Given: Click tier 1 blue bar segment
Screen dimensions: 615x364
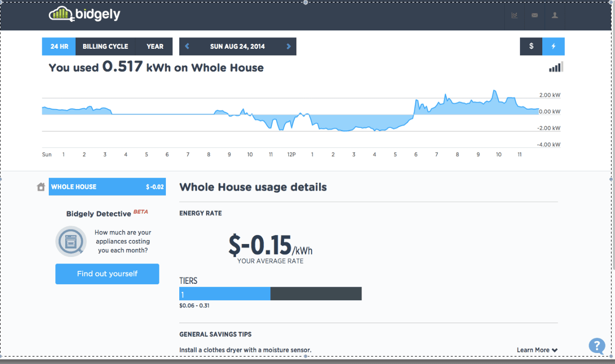Looking at the screenshot, I should tap(225, 294).
